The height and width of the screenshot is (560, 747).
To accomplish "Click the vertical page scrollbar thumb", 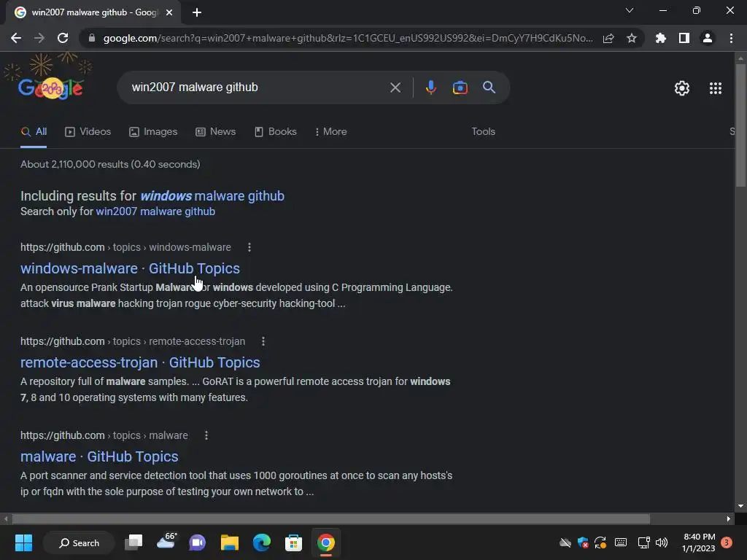I will coord(740,125).
